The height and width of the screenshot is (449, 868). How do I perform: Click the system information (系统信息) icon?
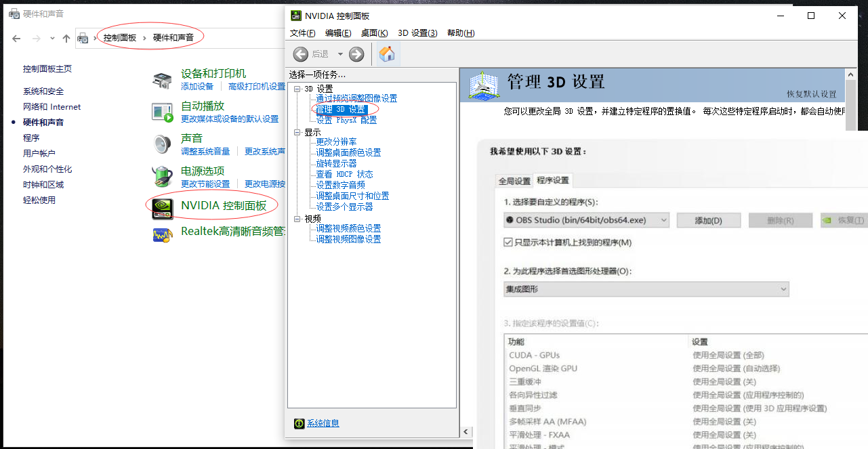pyautogui.click(x=299, y=423)
